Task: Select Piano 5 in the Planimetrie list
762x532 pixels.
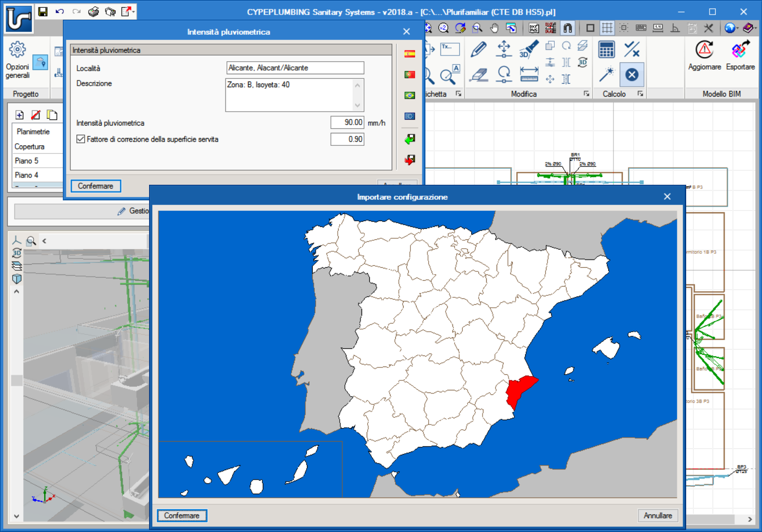Action: pyautogui.click(x=37, y=161)
